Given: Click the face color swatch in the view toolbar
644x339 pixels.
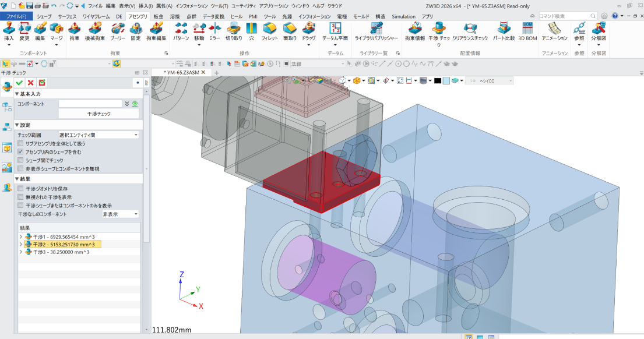Looking at the screenshot, I should click(x=445, y=80).
